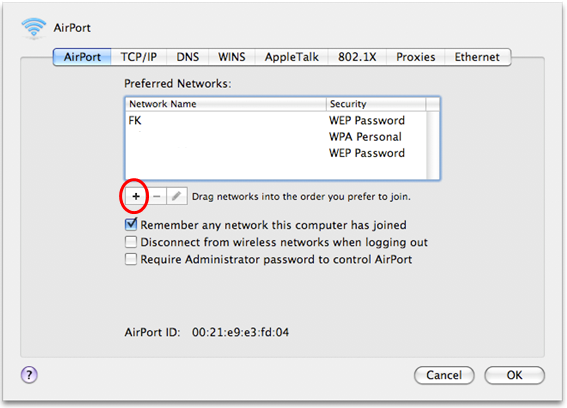This screenshot has width=567, height=408.
Task: Switch to the TCP/IP tab
Action: (x=139, y=57)
